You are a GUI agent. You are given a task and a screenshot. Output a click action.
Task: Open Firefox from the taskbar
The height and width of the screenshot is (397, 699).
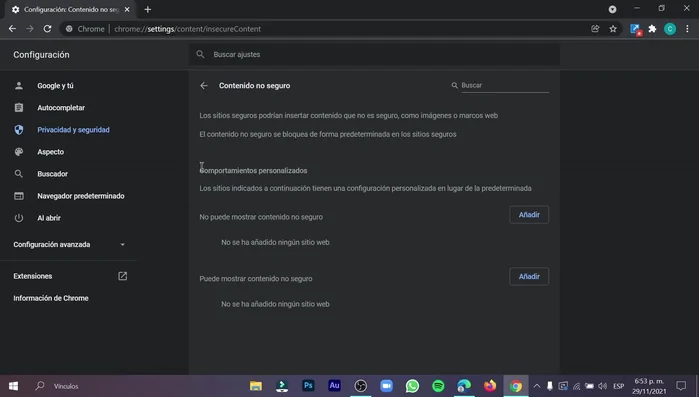point(490,386)
